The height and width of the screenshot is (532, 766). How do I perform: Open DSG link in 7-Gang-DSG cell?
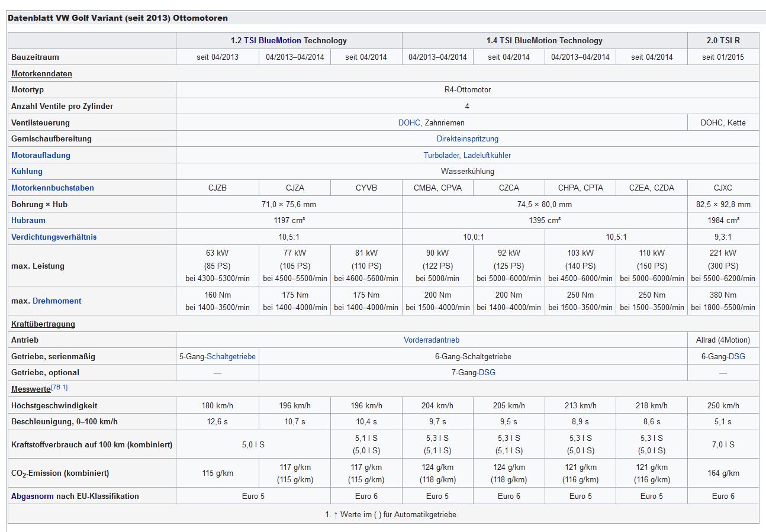pos(487,373)
